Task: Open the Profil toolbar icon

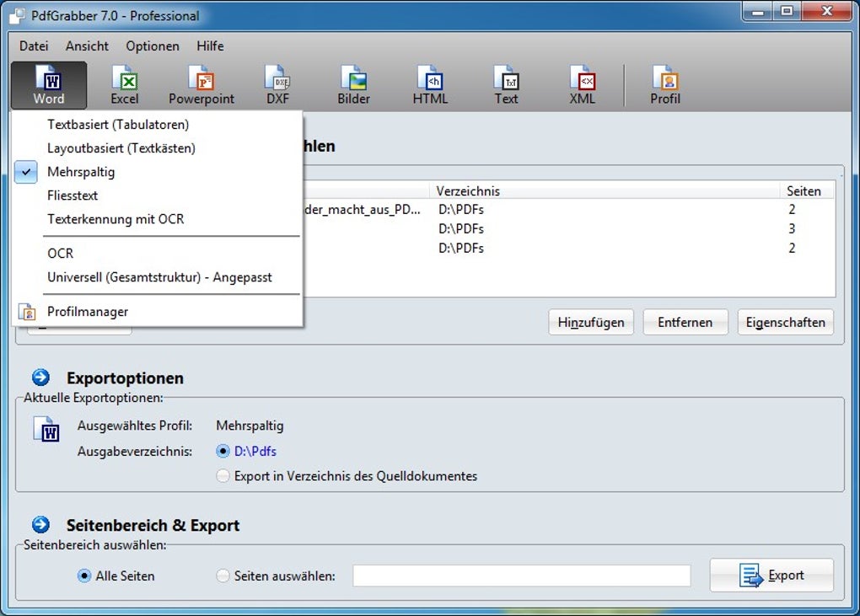Action: (x=665, y=85)
